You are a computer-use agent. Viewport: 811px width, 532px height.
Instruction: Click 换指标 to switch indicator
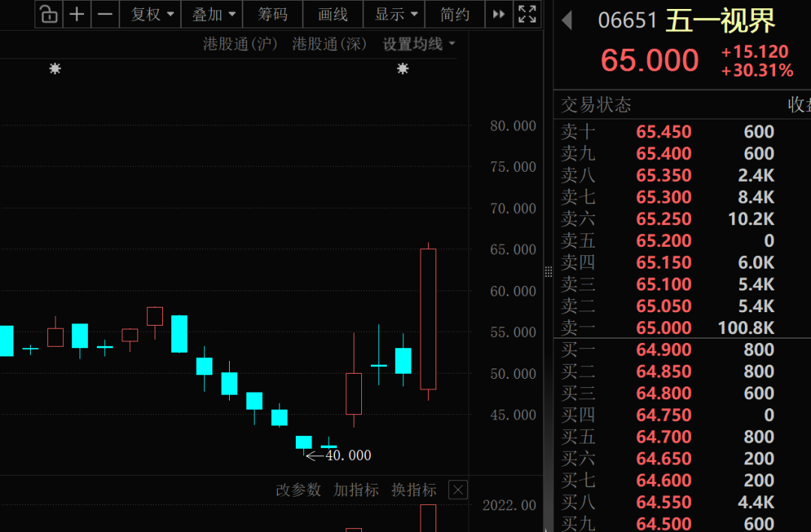pos(415,490)
